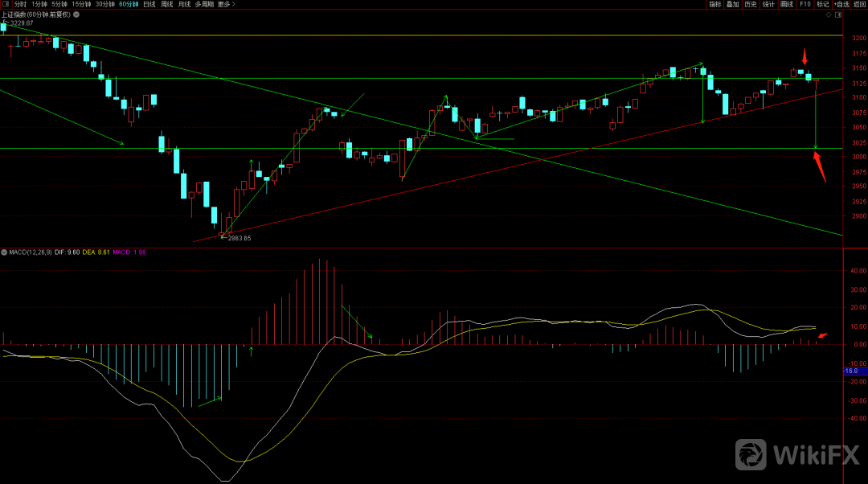Click the 叠加 overlay button
This screenshot has height=484, width=868.
click(x=732, y=4)
